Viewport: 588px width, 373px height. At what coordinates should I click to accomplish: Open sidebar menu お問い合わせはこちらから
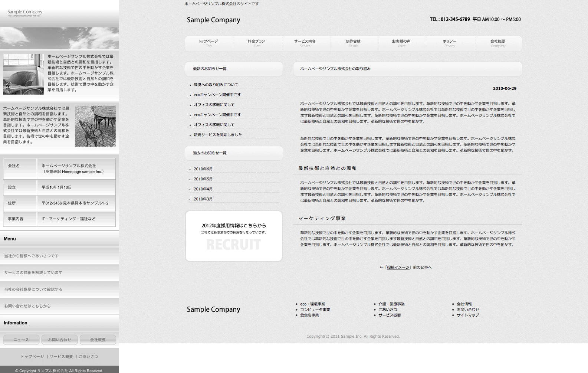[27, 306]
